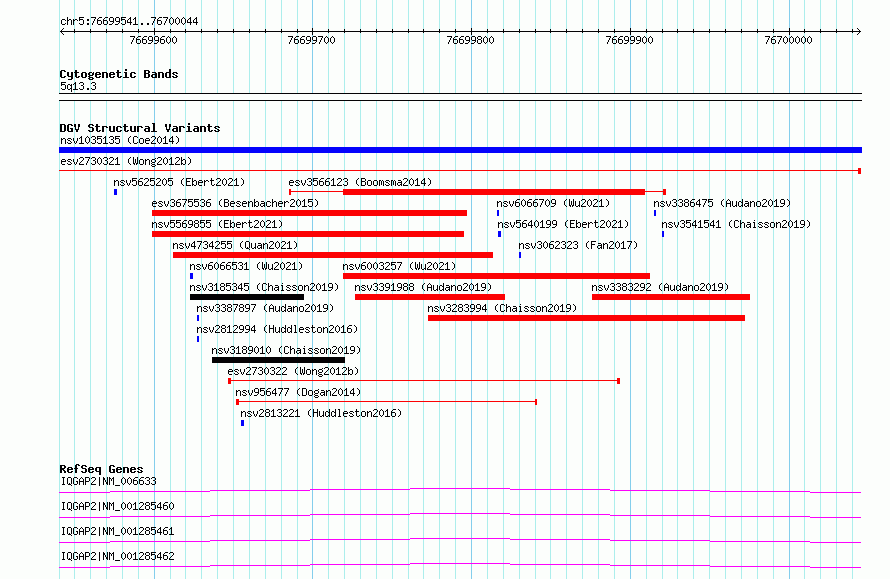Open the IQGAP2|NM_001285462 gene label

click(117, 556)
